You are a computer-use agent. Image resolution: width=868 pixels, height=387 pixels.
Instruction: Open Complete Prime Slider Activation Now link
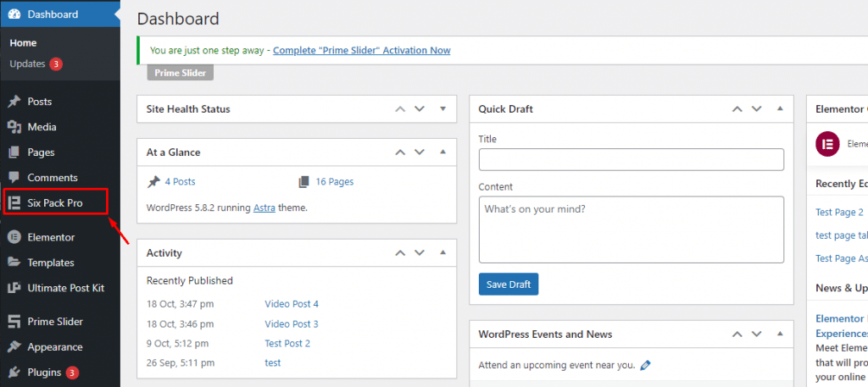(361, 50)
